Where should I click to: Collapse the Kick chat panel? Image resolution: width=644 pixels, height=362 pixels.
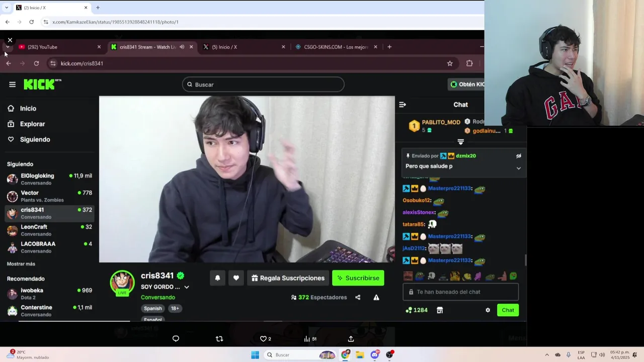[x=403, y=105]
